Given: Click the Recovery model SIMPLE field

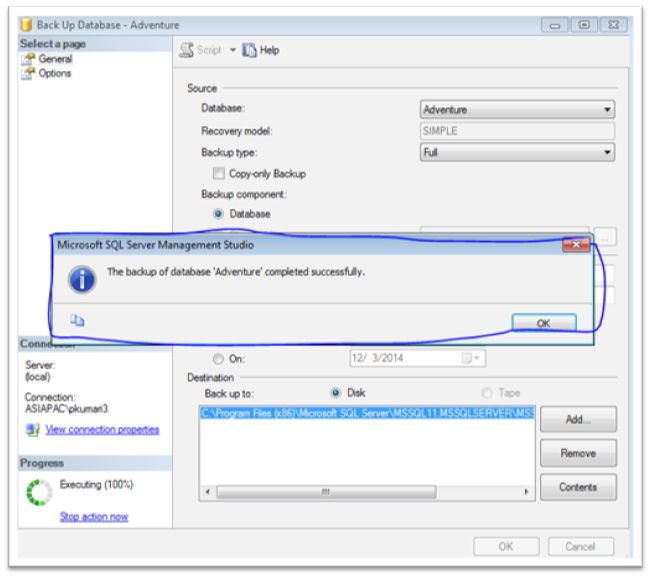Looking at the screenshot, I should [x=517, y=131].
